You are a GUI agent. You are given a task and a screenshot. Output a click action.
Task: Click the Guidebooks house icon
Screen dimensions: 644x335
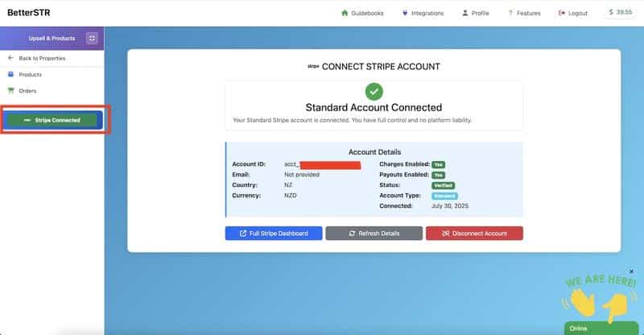[345, 13]
